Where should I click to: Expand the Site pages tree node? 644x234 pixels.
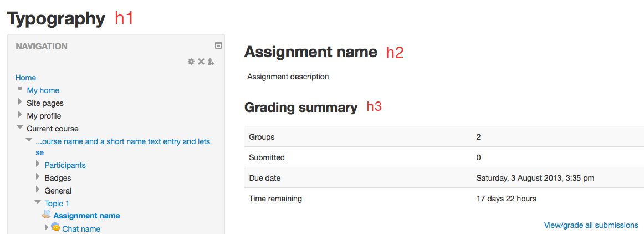(20, 102)
